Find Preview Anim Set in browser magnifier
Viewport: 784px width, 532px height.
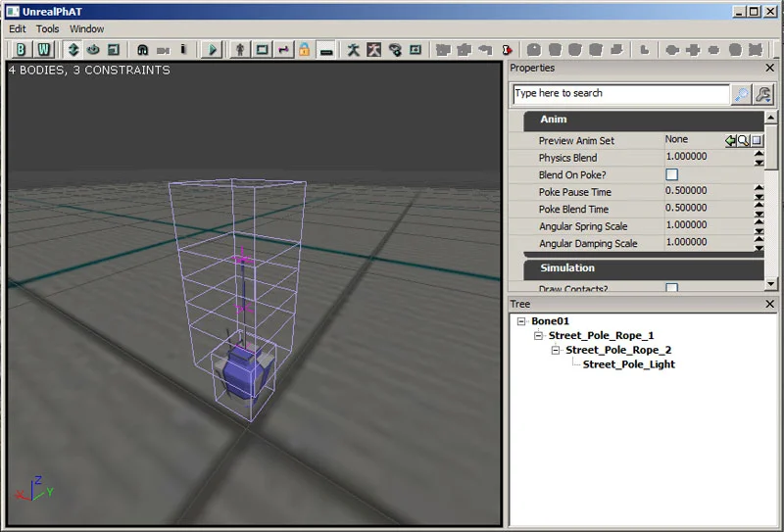[x=743, y=140]
